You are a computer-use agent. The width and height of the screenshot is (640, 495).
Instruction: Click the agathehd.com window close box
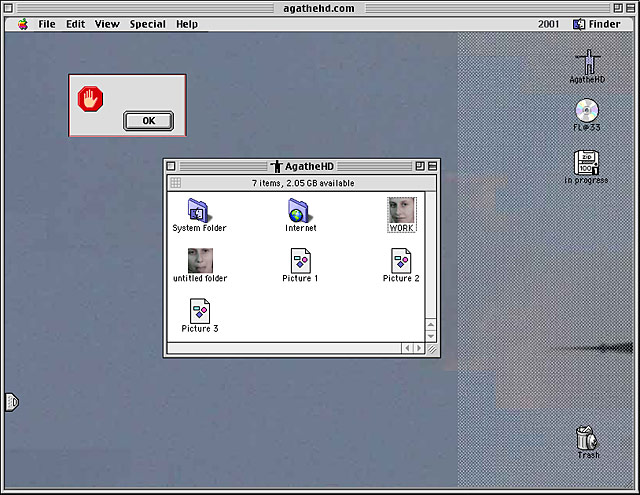click(8, 8)
